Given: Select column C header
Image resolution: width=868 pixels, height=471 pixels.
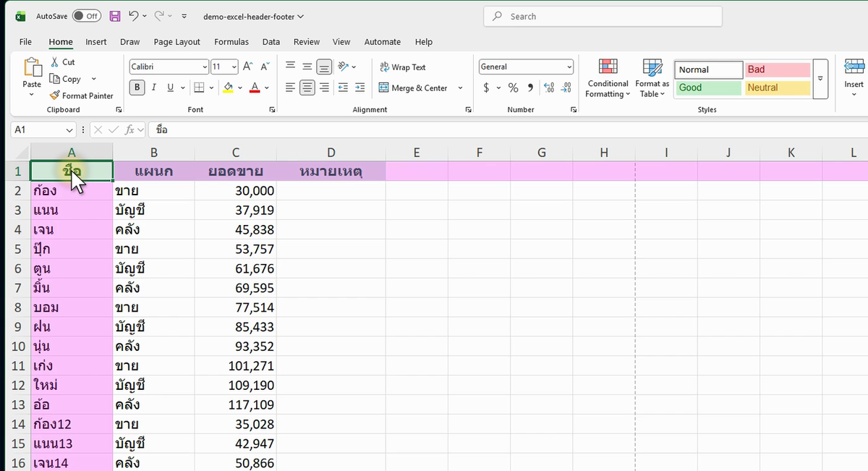Looking at the screenshot, I should tap(236, 153).
